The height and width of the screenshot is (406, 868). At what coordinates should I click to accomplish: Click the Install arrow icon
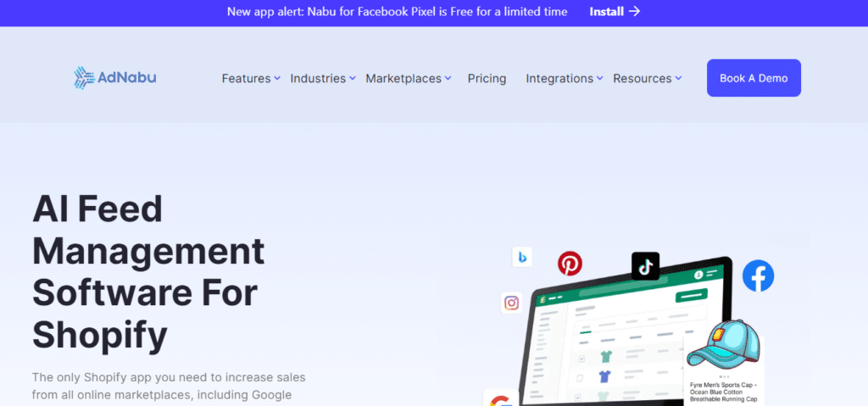point(634,12)
